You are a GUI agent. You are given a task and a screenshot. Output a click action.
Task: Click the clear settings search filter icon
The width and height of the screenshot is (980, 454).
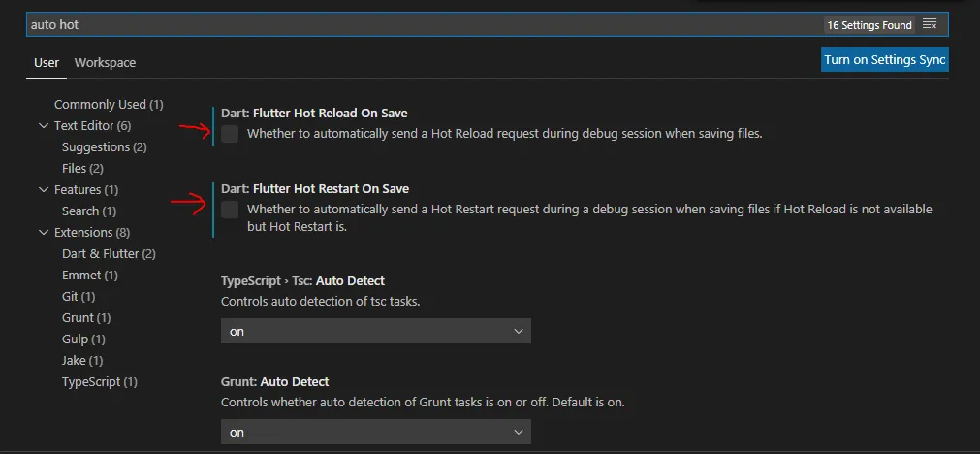[x=930, y=24]
